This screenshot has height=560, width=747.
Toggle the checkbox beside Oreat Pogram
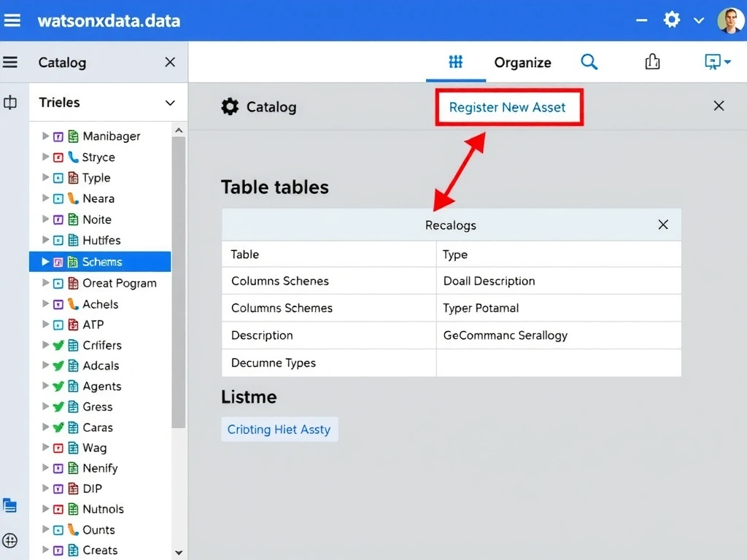pos(58,284)
